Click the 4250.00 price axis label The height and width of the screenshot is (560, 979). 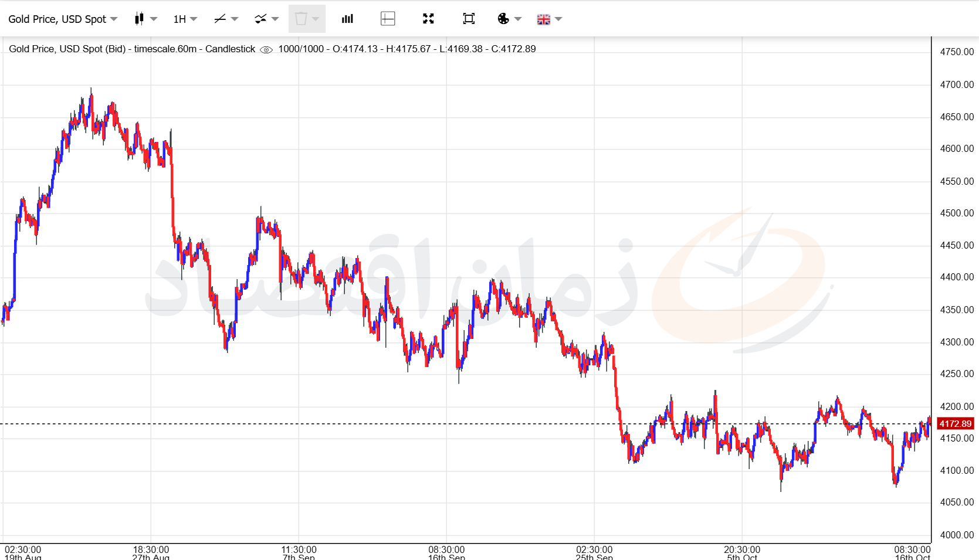click(957, 374)
